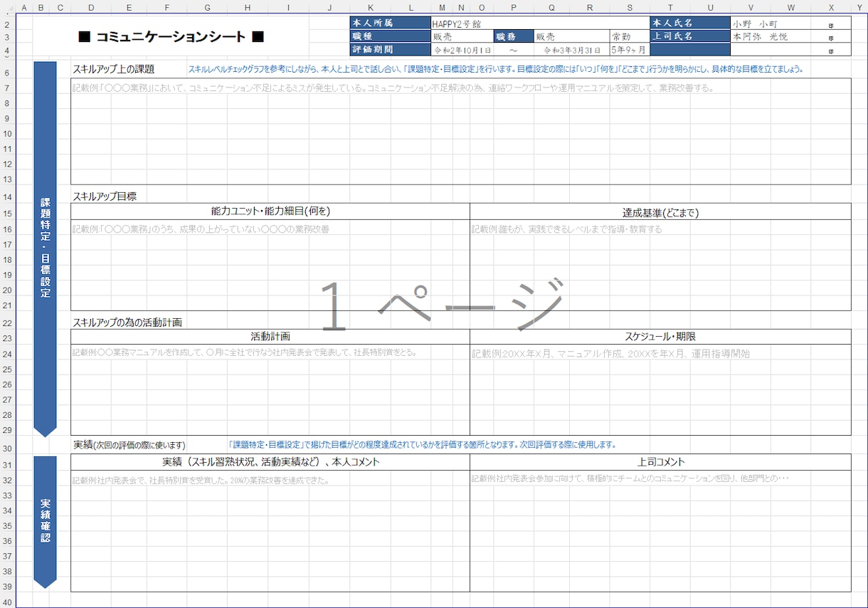Select row 14 by its header
868x608 pixels.
point(7,196)
